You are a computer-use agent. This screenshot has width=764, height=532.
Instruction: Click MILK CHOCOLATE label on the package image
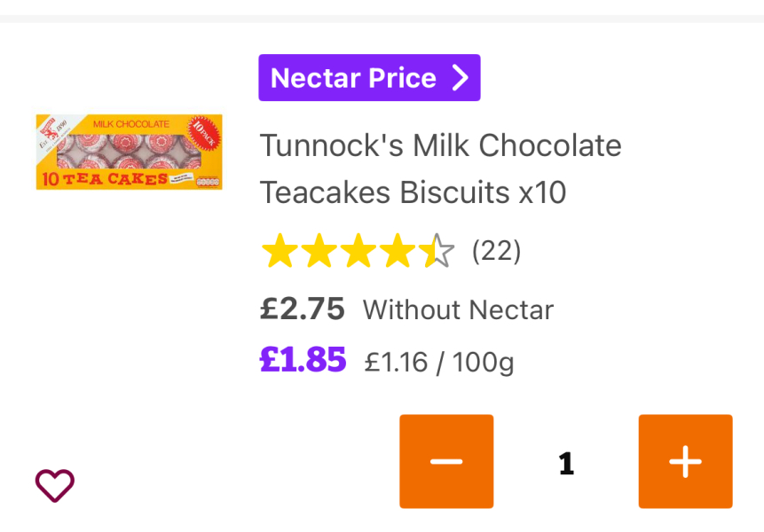click(130, 123)
